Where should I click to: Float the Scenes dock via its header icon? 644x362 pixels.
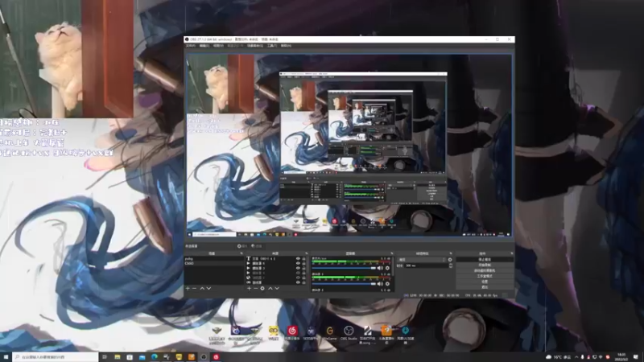[x=242, y=253]
